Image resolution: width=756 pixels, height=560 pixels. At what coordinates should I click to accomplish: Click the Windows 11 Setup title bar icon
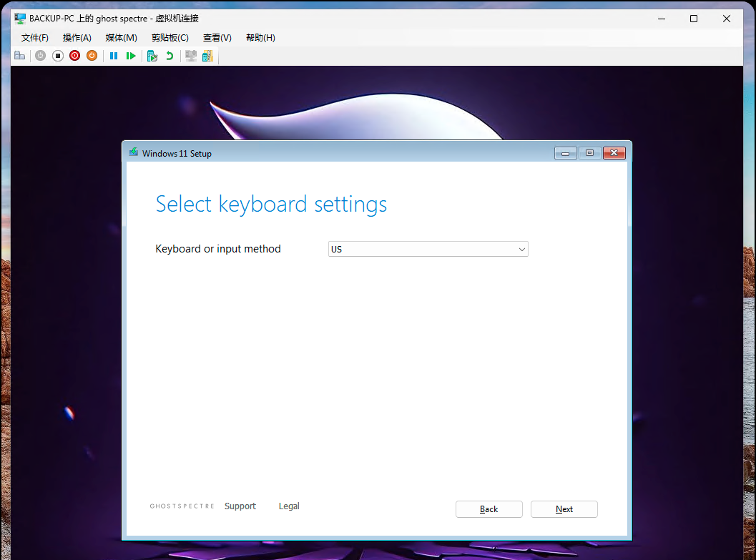(x=133, y=152)
